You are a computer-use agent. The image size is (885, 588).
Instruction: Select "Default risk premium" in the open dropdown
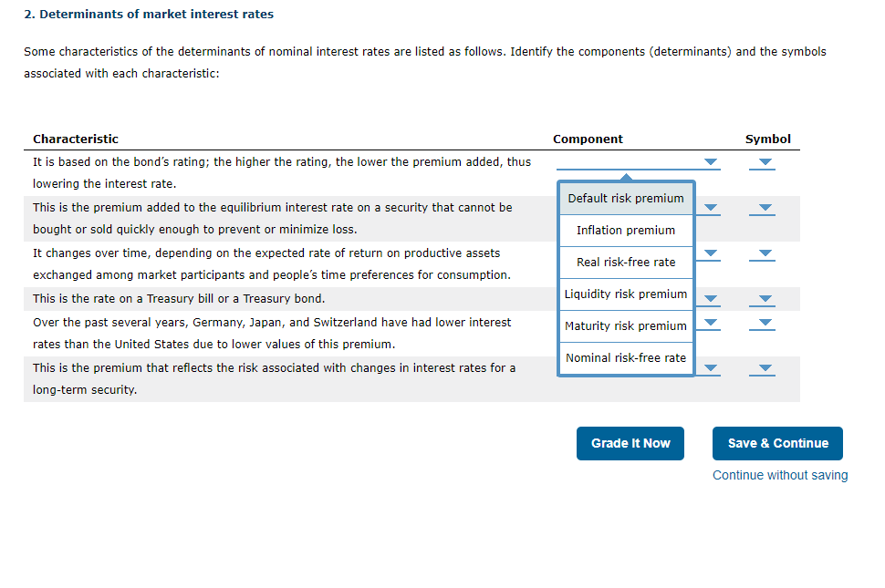pyautogui.click(x=625, y=198)
